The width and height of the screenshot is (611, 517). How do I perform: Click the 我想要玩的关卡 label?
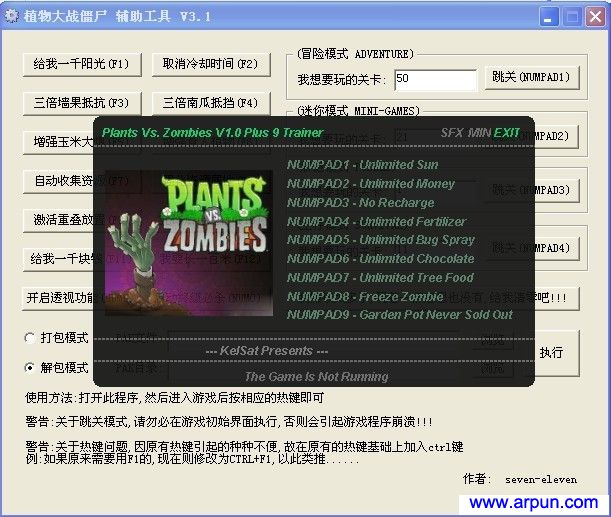341,80
